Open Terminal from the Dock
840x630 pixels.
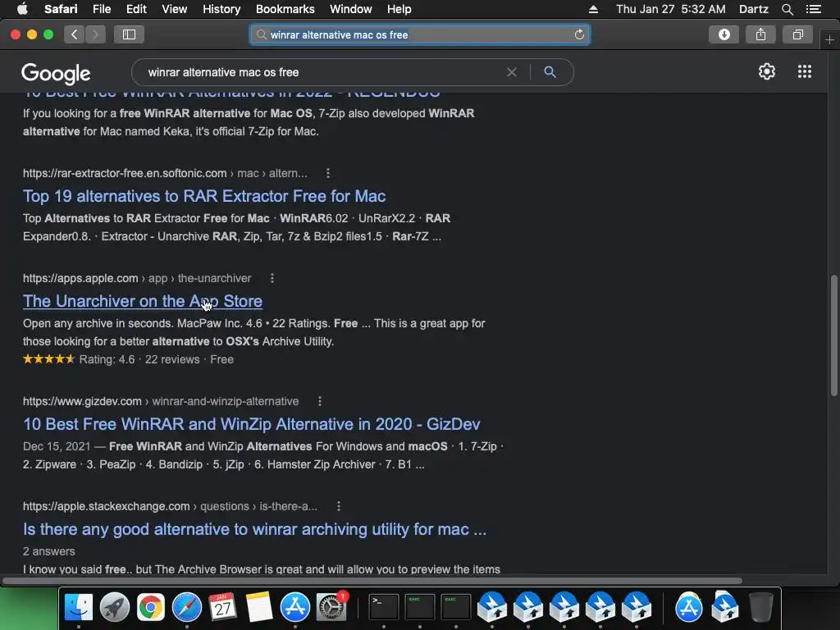(384, 608)
